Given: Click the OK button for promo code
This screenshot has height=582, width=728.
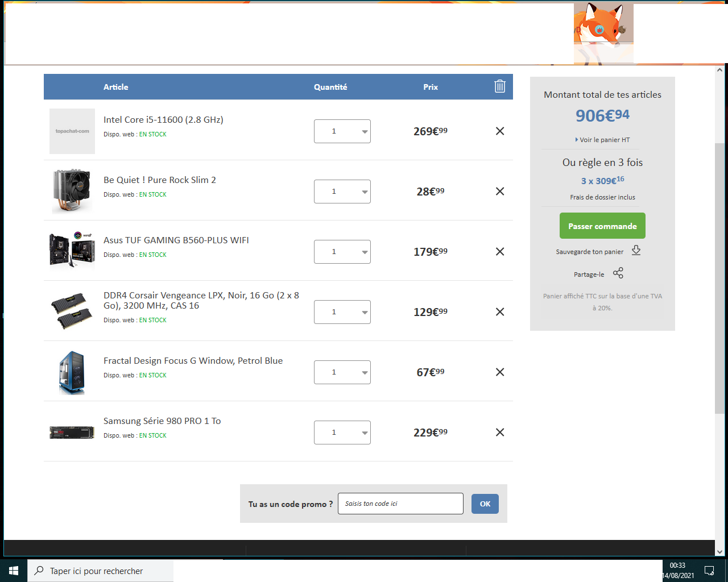Looking at the screenshot, I should coord(485,504).
